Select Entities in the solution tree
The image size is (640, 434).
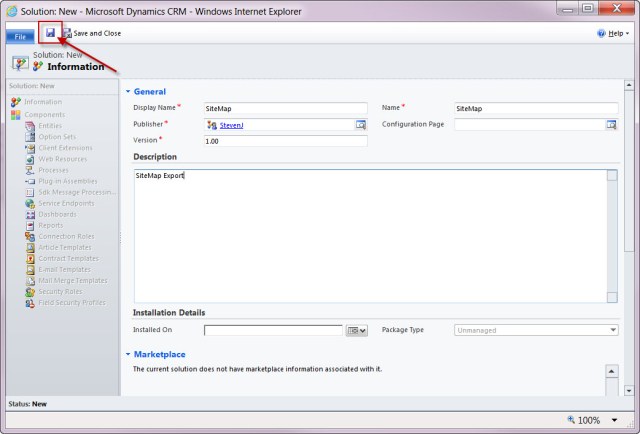(50, 125)
